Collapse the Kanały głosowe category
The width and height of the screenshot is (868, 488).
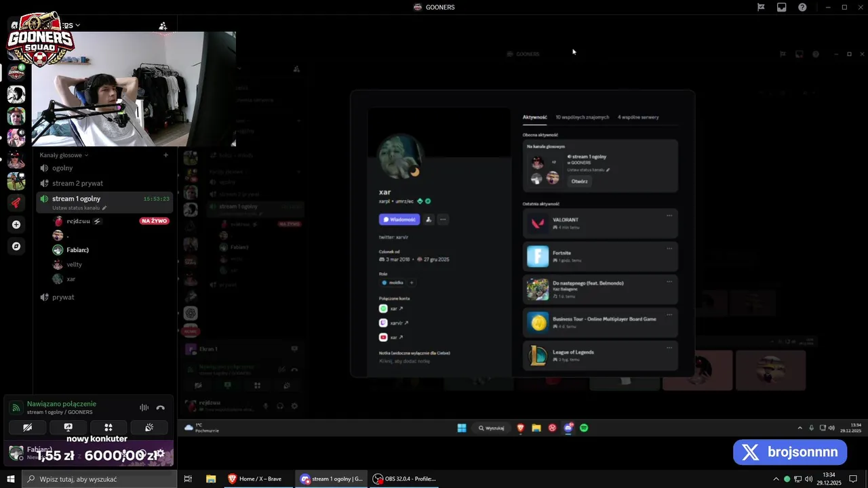point(64,155)
